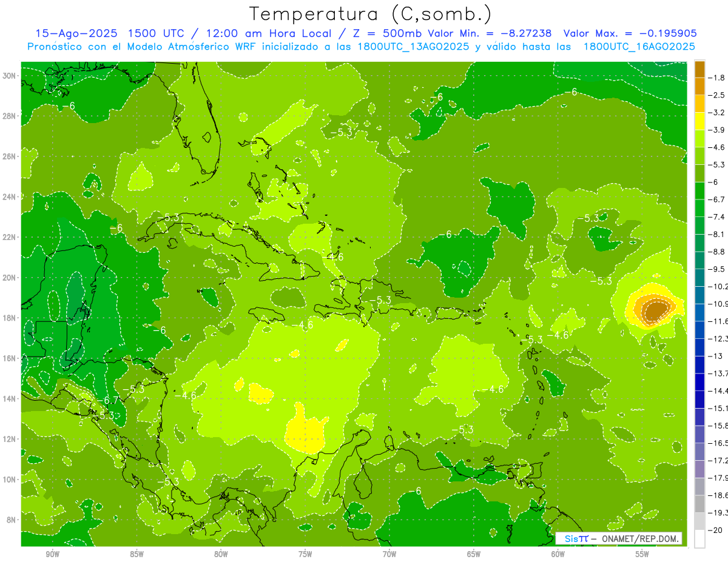The image size is (728, 562).
Task: Click the '70W' longitude label
Action: (389, 554)
